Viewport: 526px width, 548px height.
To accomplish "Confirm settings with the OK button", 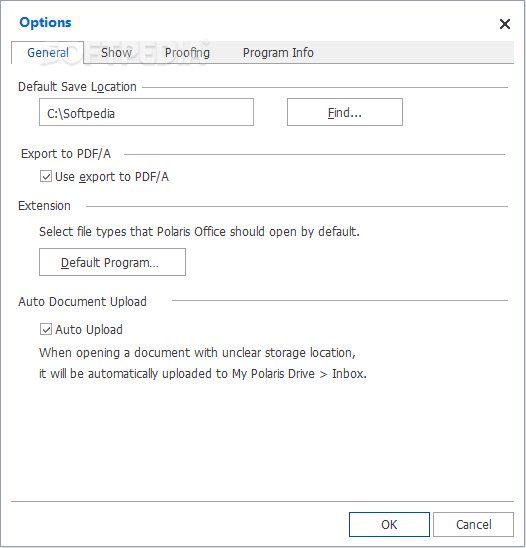I will coord(389,525).
